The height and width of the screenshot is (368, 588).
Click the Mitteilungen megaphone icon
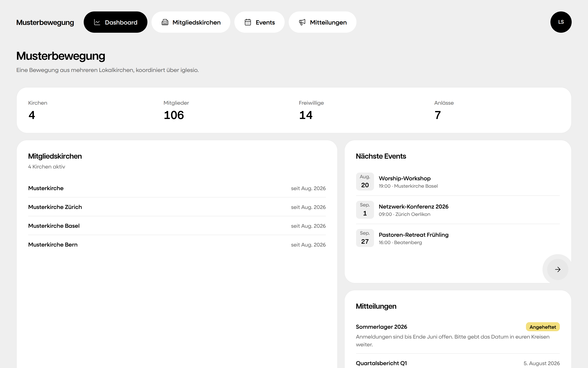coord(302,22)
